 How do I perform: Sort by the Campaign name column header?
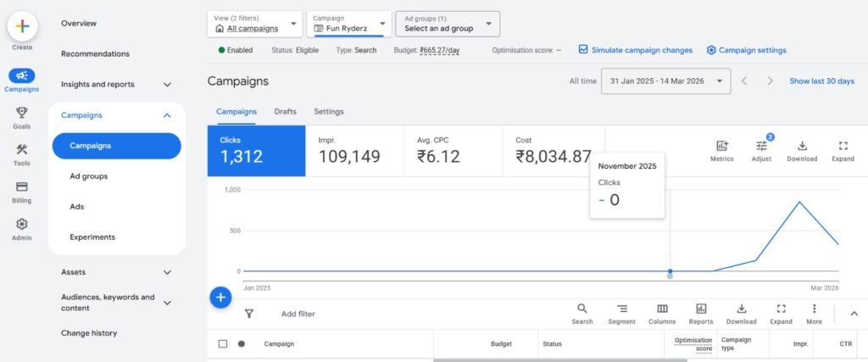tap(278, 343)
